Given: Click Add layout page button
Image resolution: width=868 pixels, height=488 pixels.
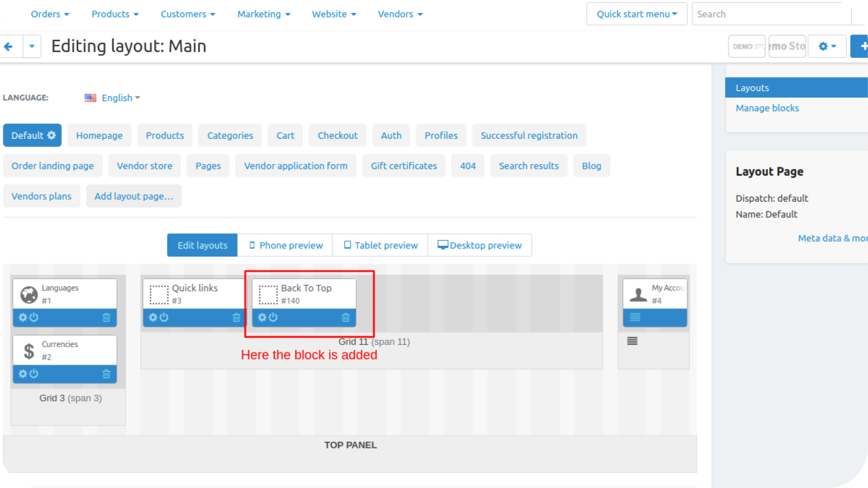Looking at the screenshot, I should click(134, 196).
